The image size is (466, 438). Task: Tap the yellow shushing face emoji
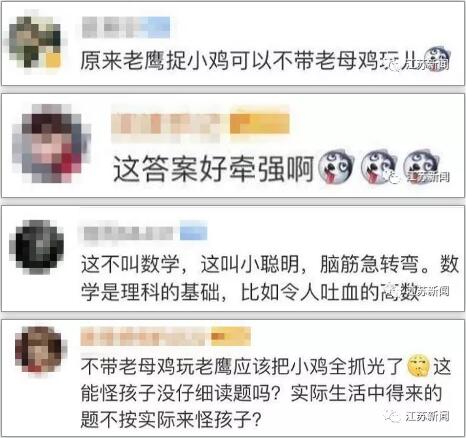[x=419, y=366]
